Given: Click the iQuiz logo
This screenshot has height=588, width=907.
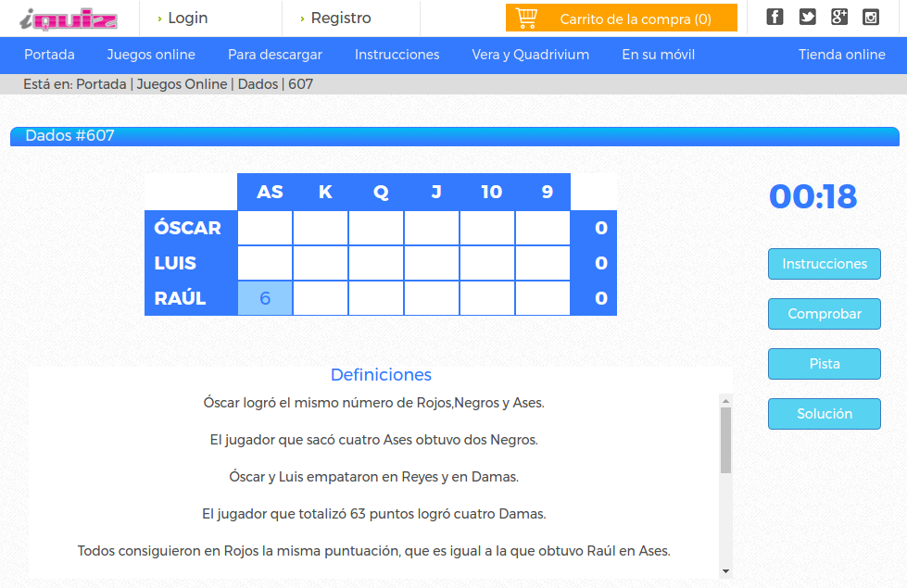Looking at the screenshot, I should (x=69, y=19).
